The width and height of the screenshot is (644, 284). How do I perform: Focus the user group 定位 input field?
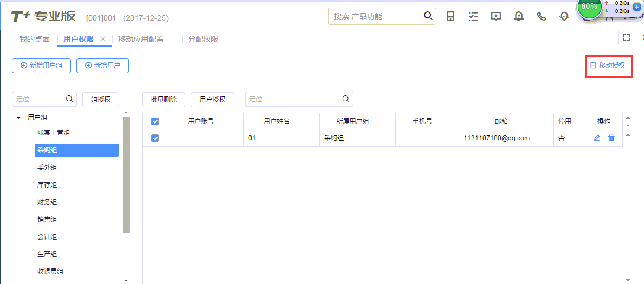pos(44,99)
